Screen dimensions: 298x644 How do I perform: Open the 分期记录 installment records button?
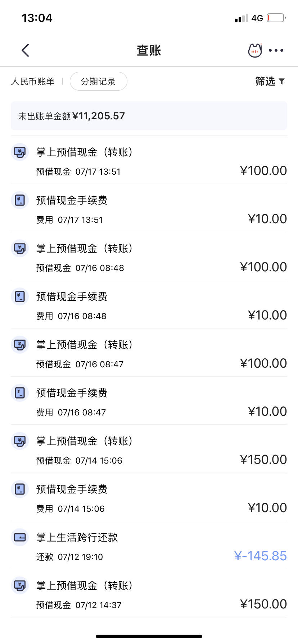tap(98, 81)
